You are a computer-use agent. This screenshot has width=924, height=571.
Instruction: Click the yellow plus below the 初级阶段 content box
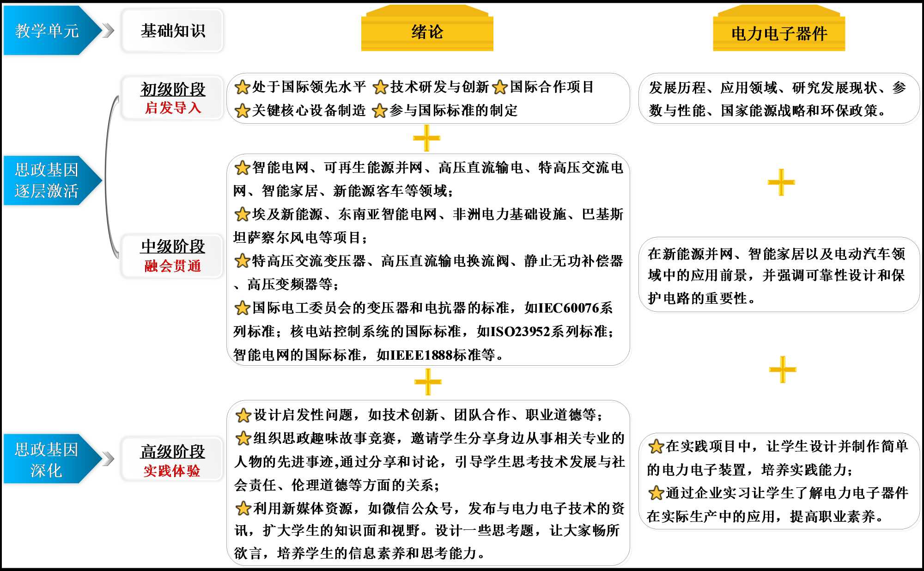coord(426,138)
